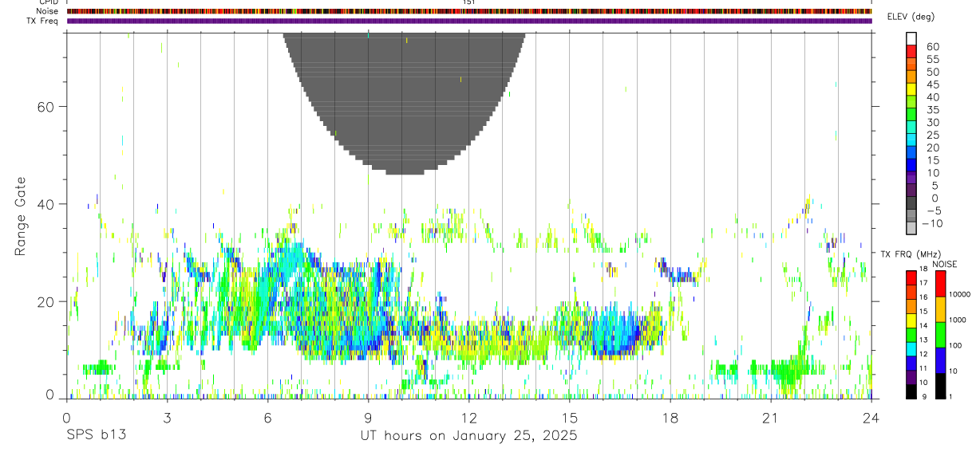Click the '30' label on the ELEV colorbar

click(932, 122)
